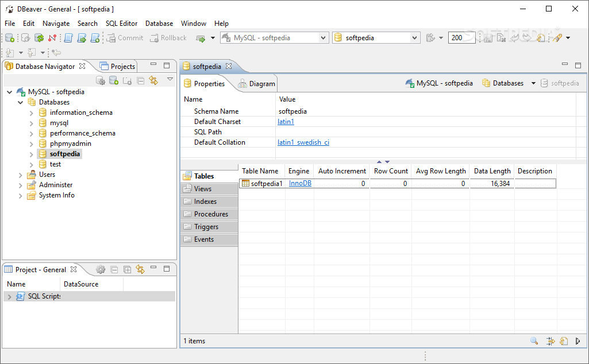The height and width of the screenshot is (364, 589).
Task: Toggle Link with Editor arrows in Project panel
Action: (x=140, y=269)
